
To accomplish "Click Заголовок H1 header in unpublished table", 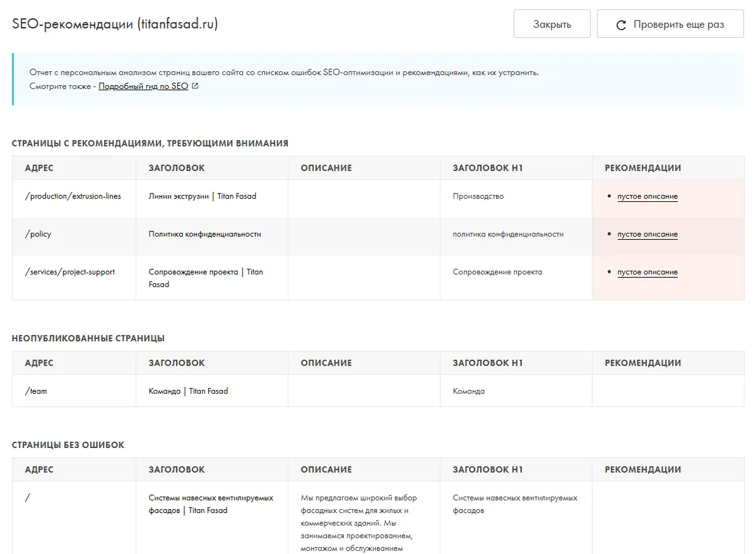I will pyautogui.click(x=487, y=363).
